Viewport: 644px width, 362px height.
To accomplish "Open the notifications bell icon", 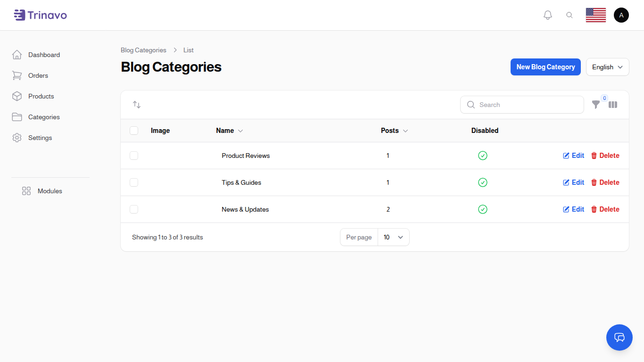I will pyautogui.click(x=547, y=15).
